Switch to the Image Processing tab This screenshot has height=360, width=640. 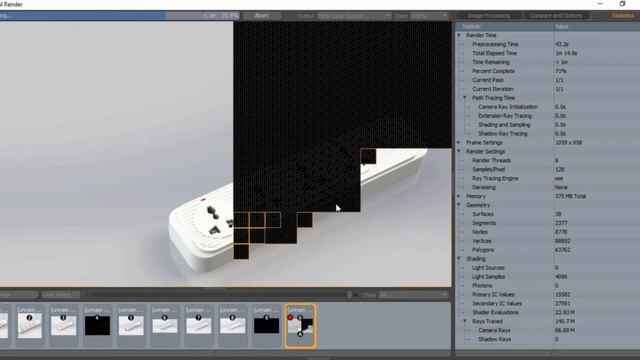(489, 16)
